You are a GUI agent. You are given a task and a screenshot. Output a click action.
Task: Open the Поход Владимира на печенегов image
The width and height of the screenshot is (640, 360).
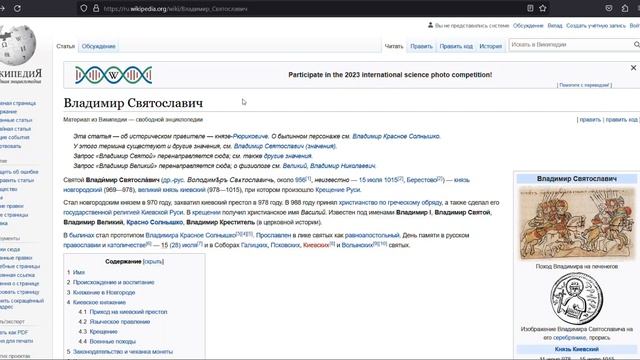tap(577, 223)
